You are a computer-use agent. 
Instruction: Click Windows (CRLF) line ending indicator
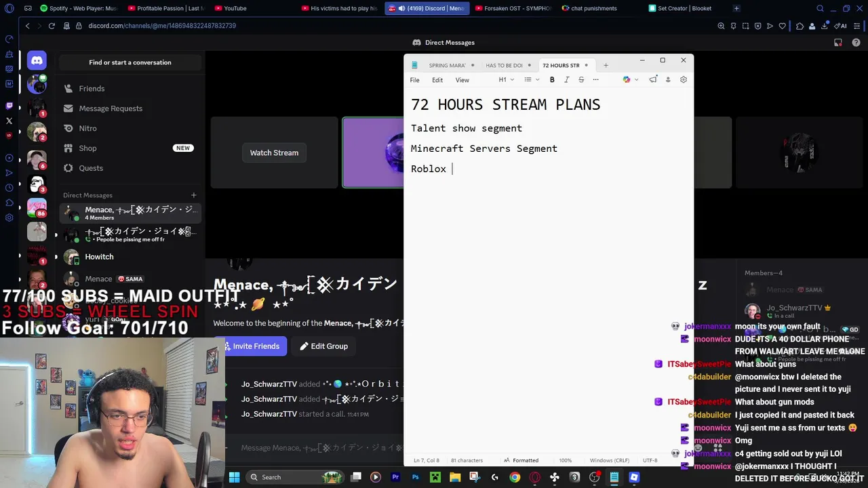pyautogui.click(x=609, y=460)
